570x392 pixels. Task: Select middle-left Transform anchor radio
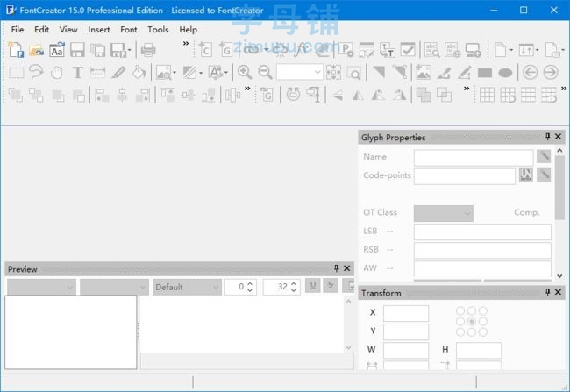460,322
